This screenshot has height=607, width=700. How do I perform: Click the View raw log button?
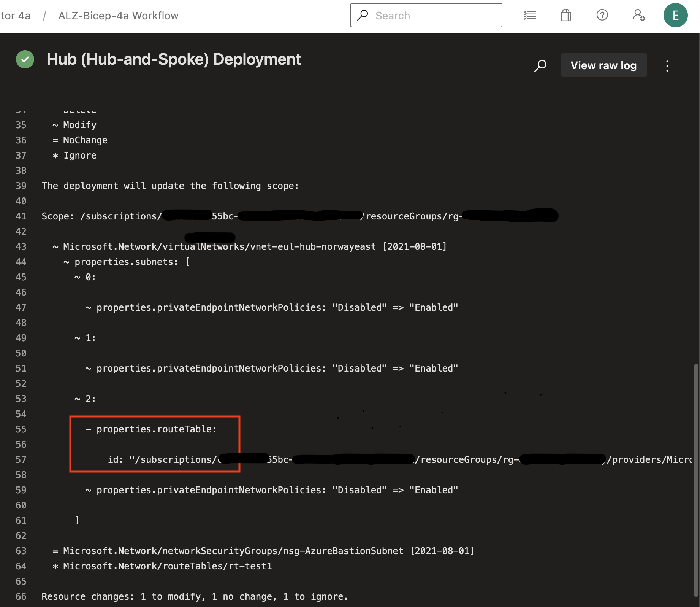[603, 65]
